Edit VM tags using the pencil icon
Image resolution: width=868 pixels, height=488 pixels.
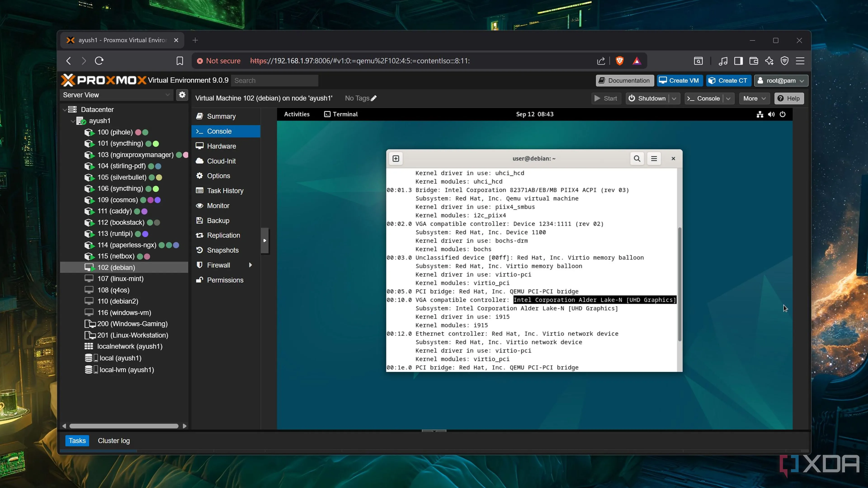click(x=374, y=98)
